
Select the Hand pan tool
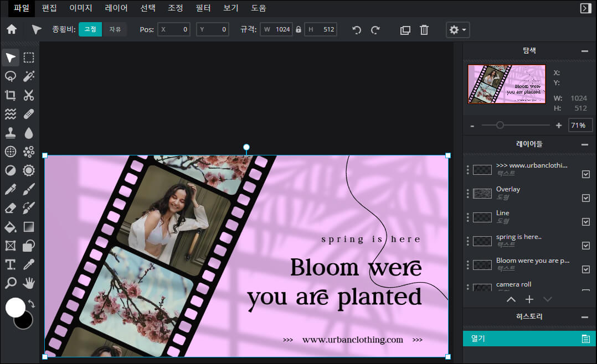click(29, 283)
